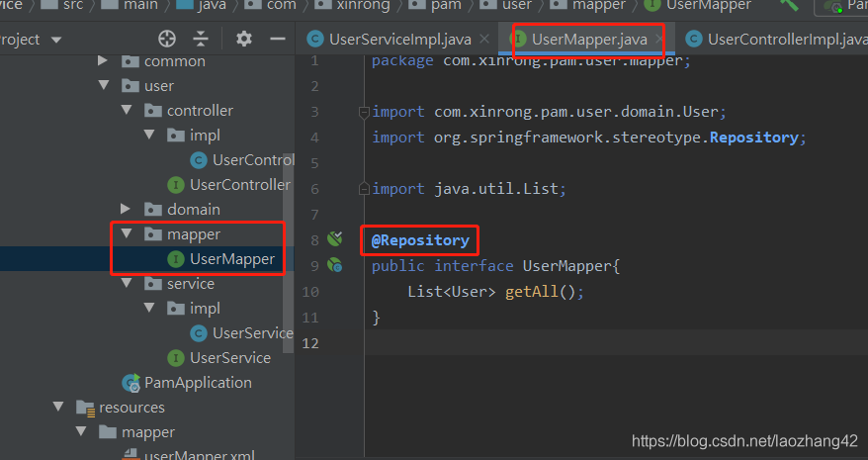Image resolution: width=868 pixels, height=460 pixels.
Task: Select the controller package
Action: [200, 110]
